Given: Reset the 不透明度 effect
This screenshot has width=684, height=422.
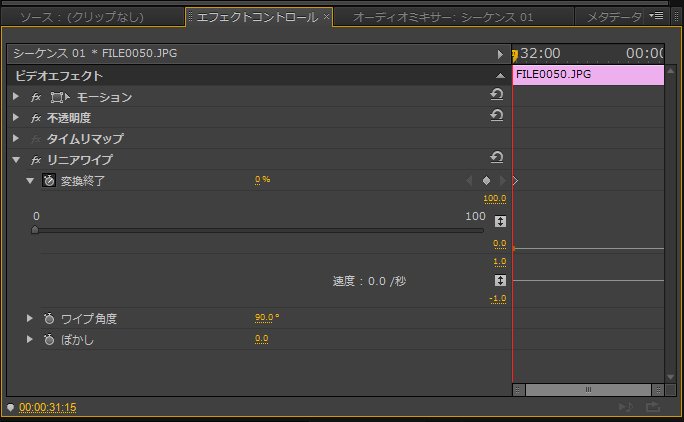Looking at the screenshot, I should (x=496, y=117).
